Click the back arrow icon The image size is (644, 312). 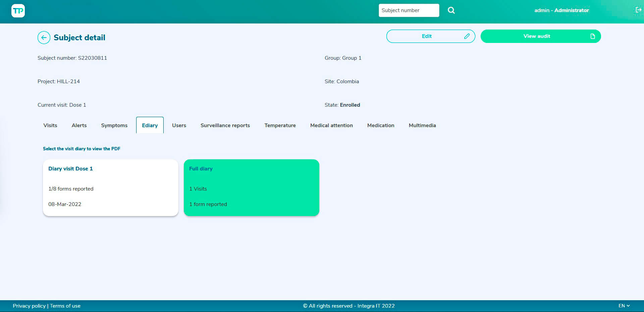point(44,38)
